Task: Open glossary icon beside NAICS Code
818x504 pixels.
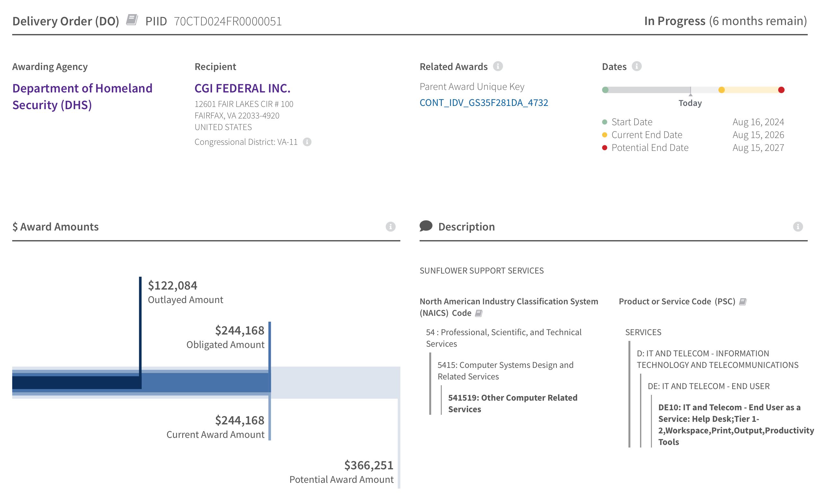Action: click(x=479, y=313)
